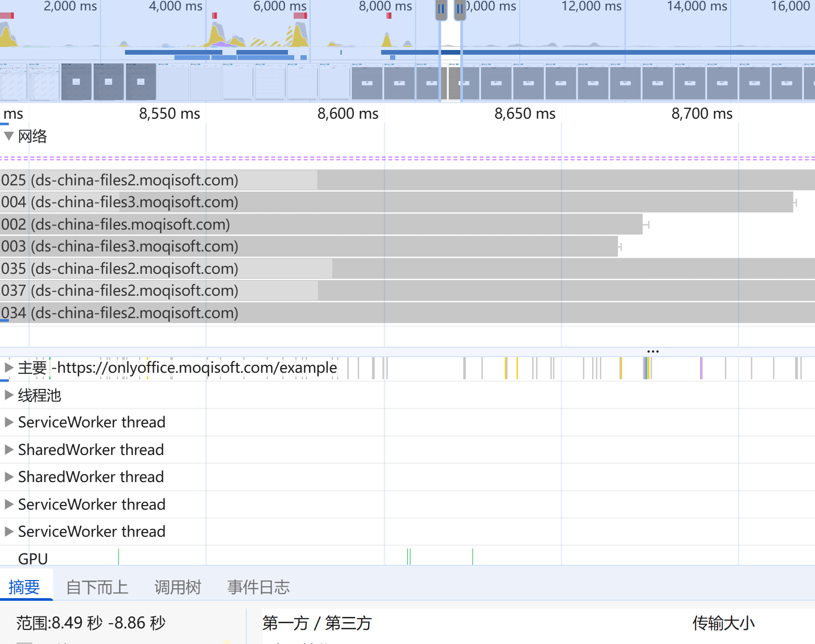Click the 第一方 / 第三方 column header
The height and width of the screenshot is (644, 815).
[317, 623]
